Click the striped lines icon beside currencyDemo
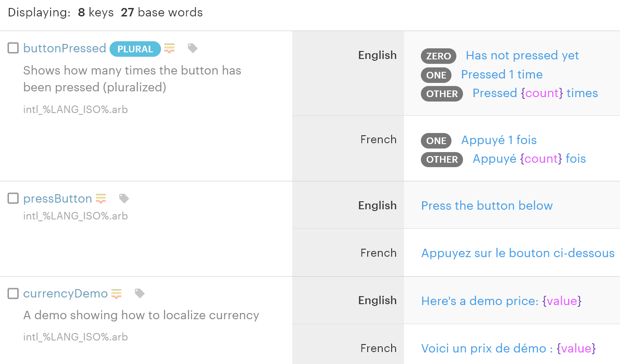620x364 pixels. coord(116,294)
